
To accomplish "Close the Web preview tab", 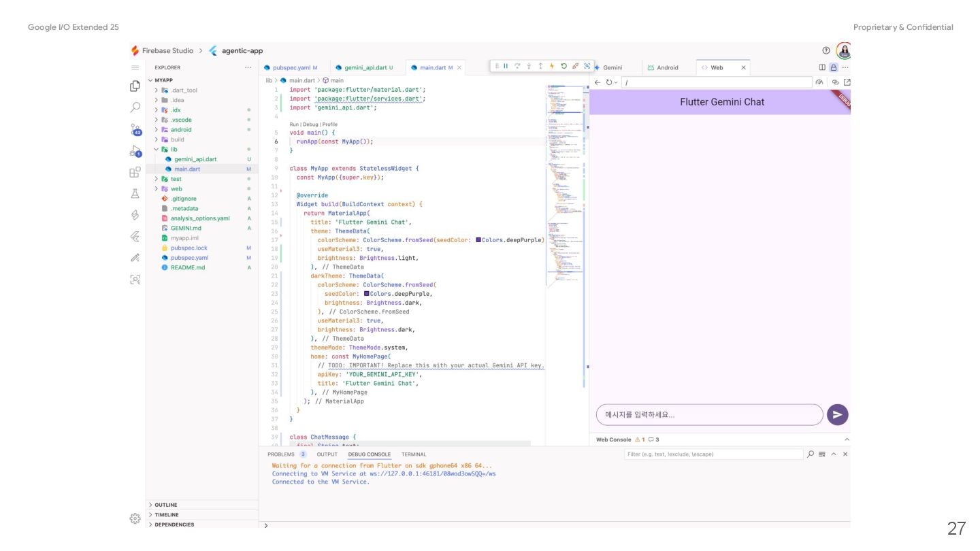I will tap(743, 67).
